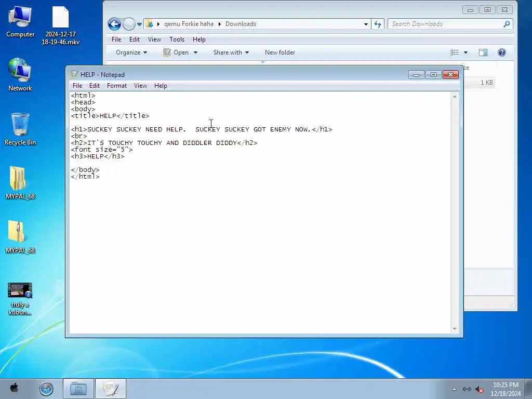The width and height of the screenshot is (532, 399).
Task: Go back in the Explorer window
Action: point(114,24)
